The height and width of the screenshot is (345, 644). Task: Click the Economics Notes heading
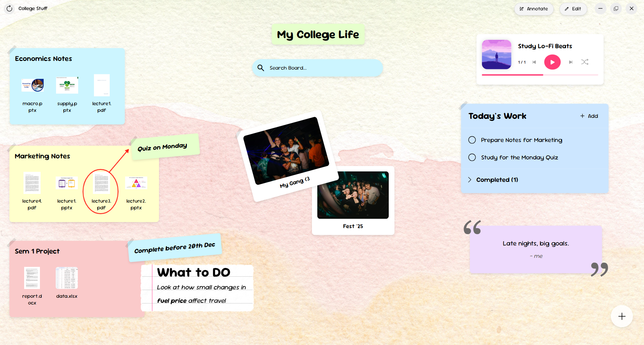(x=44, y=59)
